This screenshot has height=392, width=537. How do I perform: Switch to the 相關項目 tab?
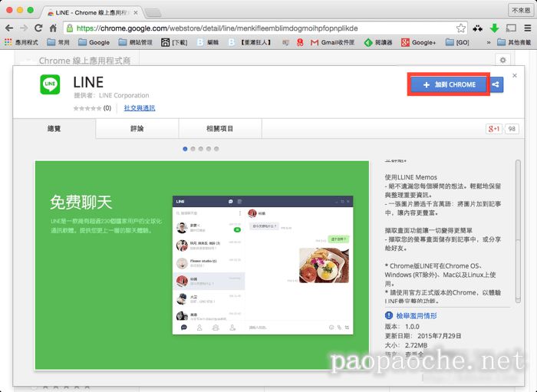point(220,129)
